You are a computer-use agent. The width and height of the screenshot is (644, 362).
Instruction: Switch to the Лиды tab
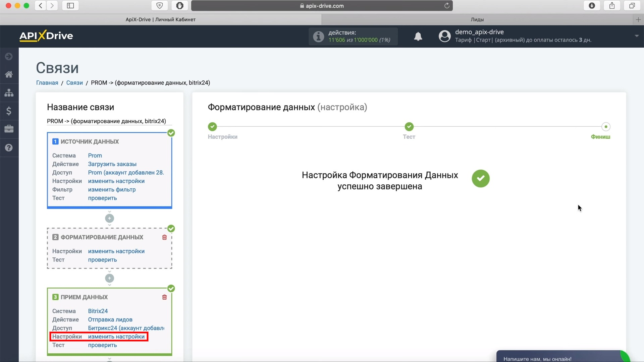pyautogui.click(x=477, y=20)
